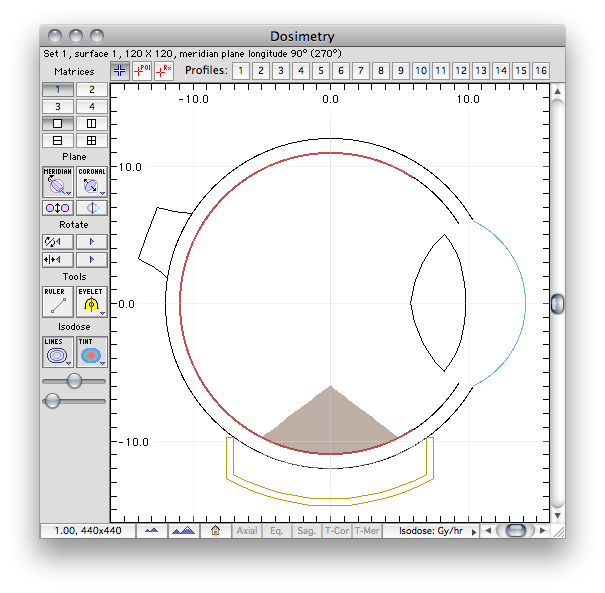Click the window resize grip corner
This screenshot has width=605, height=593.
pos(558,532)
